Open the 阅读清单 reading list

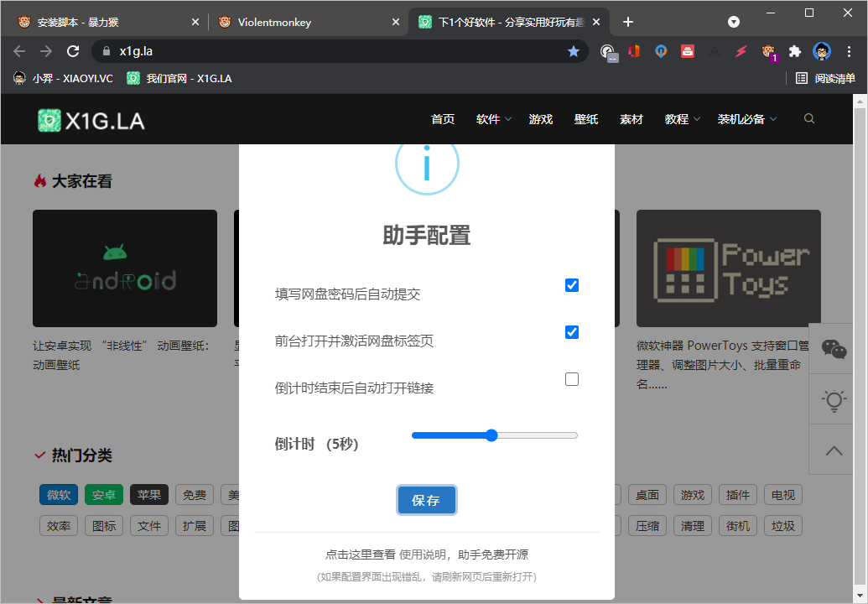pyautogui.click(x=825, y=79)
